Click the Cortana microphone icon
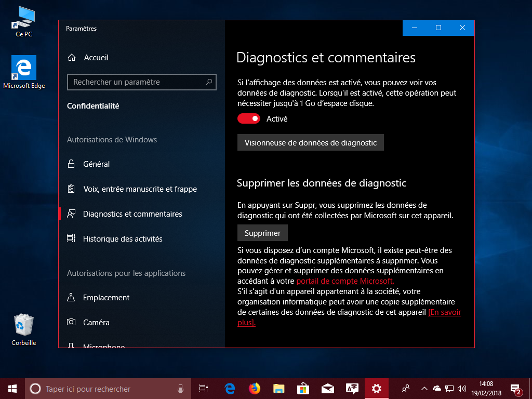 [181, 389]
